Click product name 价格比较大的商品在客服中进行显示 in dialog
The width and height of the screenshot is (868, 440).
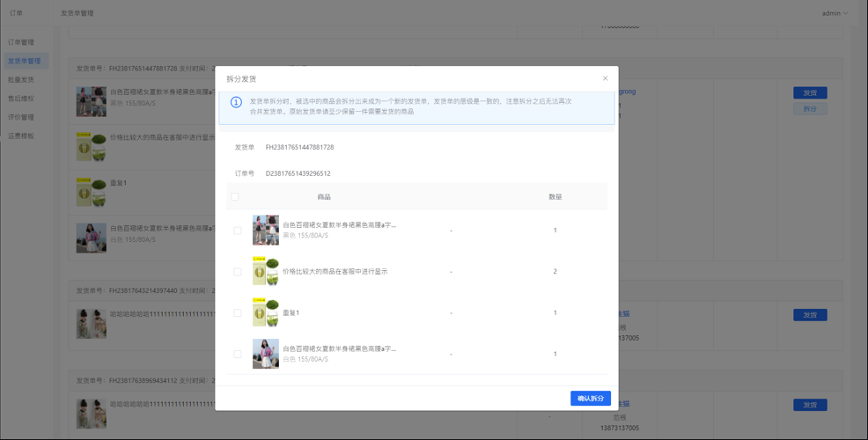[335, 272]
